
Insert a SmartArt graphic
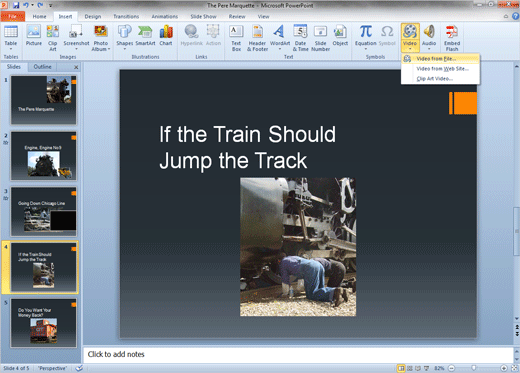pos(145,36)
